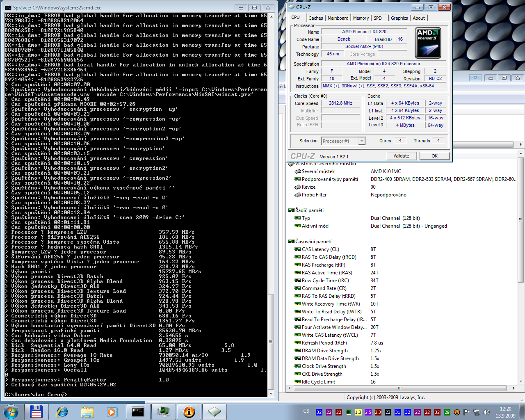The width and height of the screenshot is (525, 420).
Task: Click the CS language indicator on the taskbar
Action: (x=306, y=411)
